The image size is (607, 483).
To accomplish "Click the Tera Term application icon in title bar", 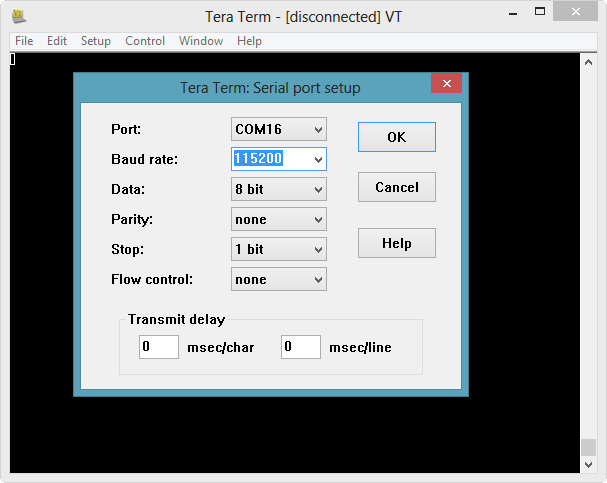I will [x=18, y=16].
